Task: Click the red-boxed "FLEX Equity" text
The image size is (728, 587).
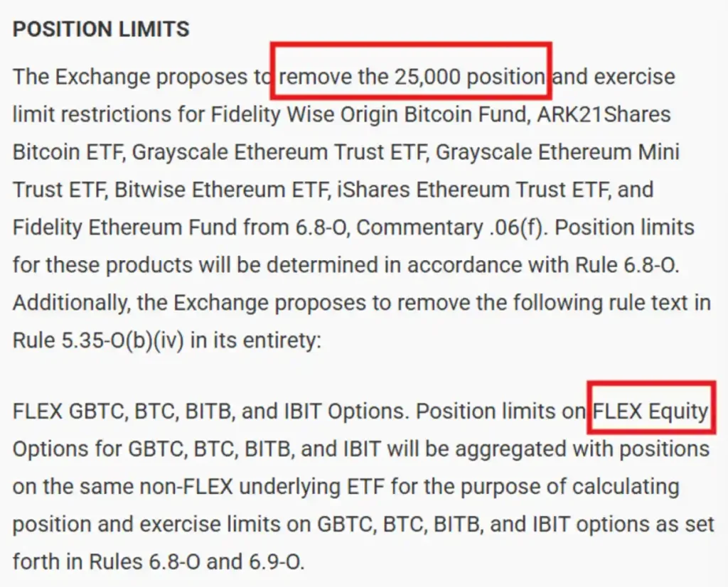Action: click(x=651, y=411)
